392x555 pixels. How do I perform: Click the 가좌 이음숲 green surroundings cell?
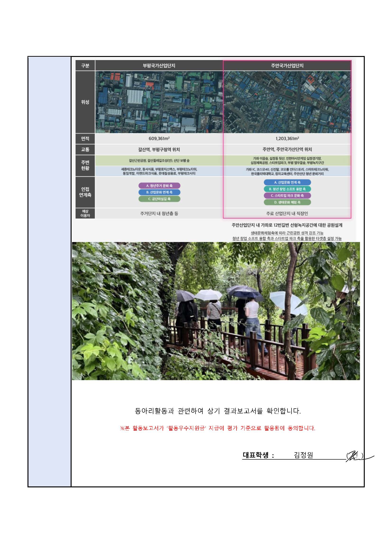pos(287,160)
